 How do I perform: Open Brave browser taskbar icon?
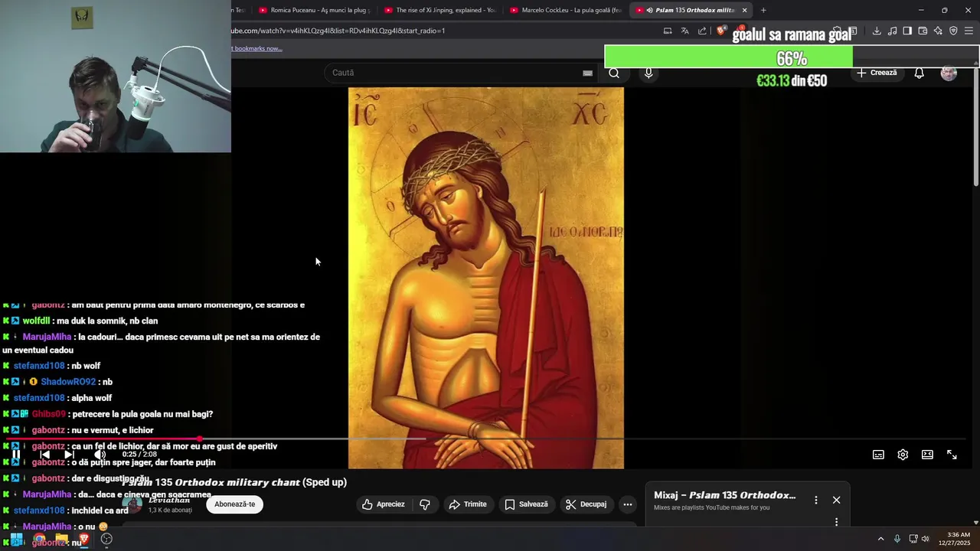pyautogui.click(x=84, y=540)
